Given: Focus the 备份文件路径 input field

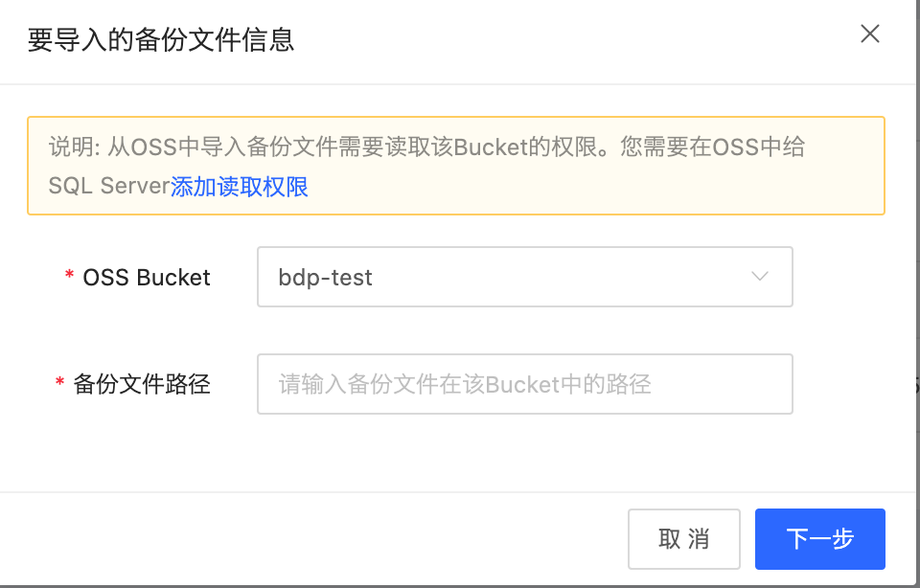Looking at the screenshot, I should 525,384.
